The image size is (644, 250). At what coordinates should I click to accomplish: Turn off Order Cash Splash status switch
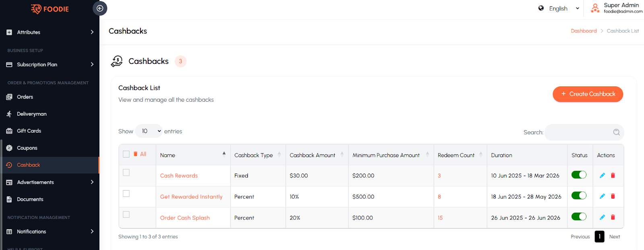point(579,217)
